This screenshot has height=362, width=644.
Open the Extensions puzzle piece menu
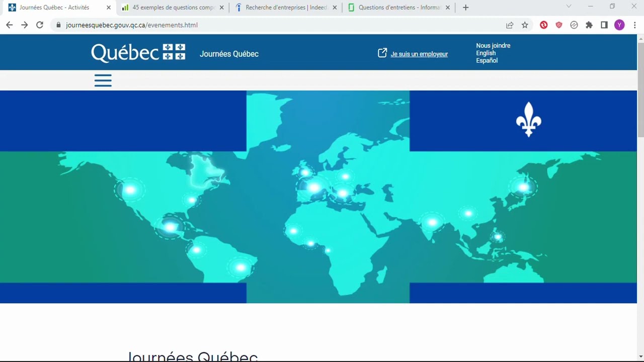coord(589,25)
